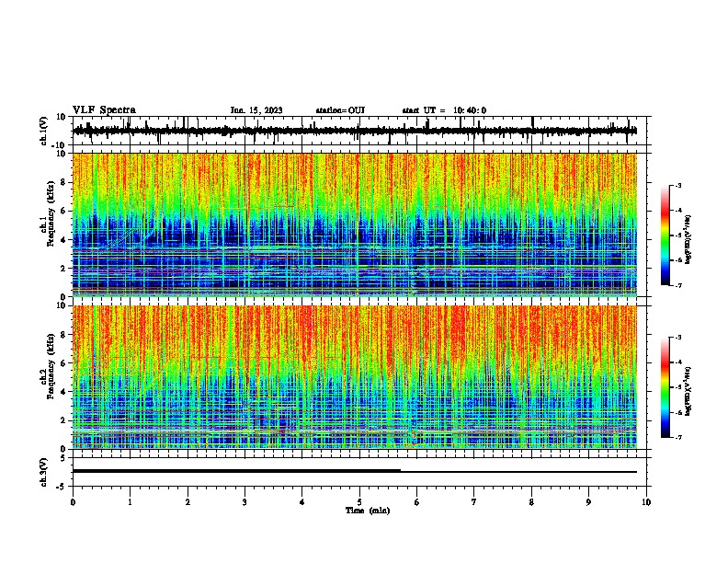
Task: Click ch.1 spectrogram frequency tick "6"
Action: [63, 211]
